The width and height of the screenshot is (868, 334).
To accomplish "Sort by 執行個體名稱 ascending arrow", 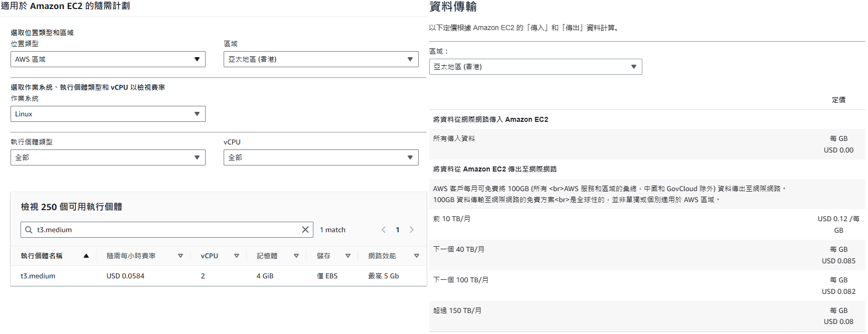I will coord(86,256).
